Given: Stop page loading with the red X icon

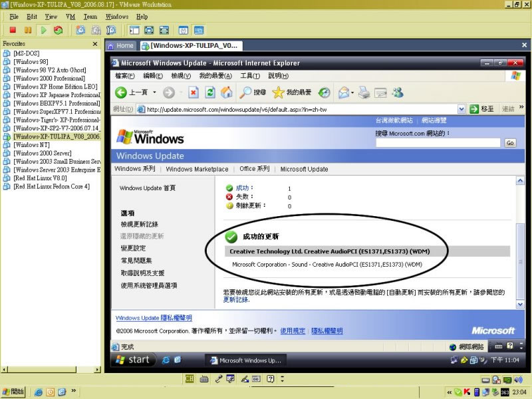Looking at the screenshot, I should pyautogui.click(x=194, y=92).
